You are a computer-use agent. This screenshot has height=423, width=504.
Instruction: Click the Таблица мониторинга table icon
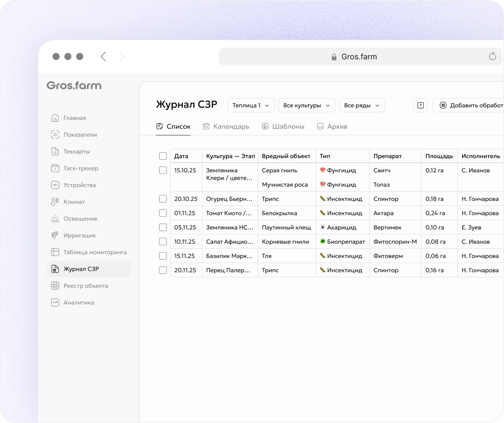(55, 252)
